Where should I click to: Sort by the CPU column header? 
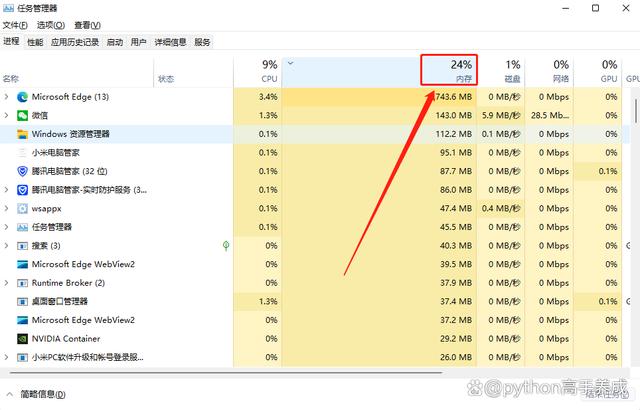pyautogui.click(x=258, y=72)
